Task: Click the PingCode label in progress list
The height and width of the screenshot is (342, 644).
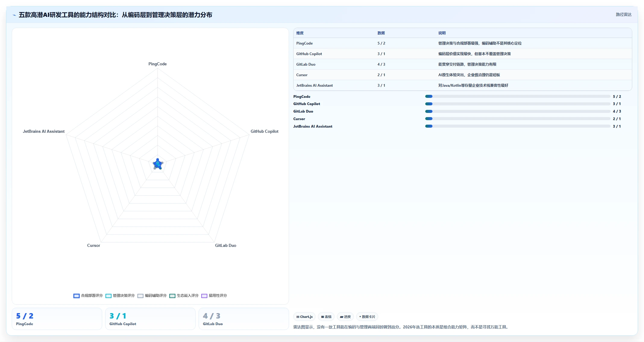Action: coord(302,96)
